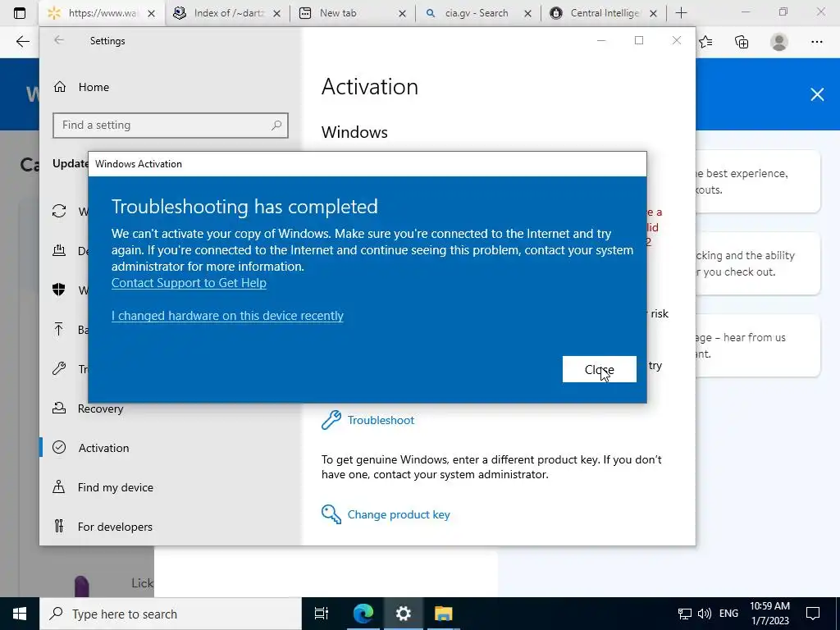Click the Recovery icon in sidebar
Screen dimensions: 840x630
pyautogui.click(x=59, y=409)
